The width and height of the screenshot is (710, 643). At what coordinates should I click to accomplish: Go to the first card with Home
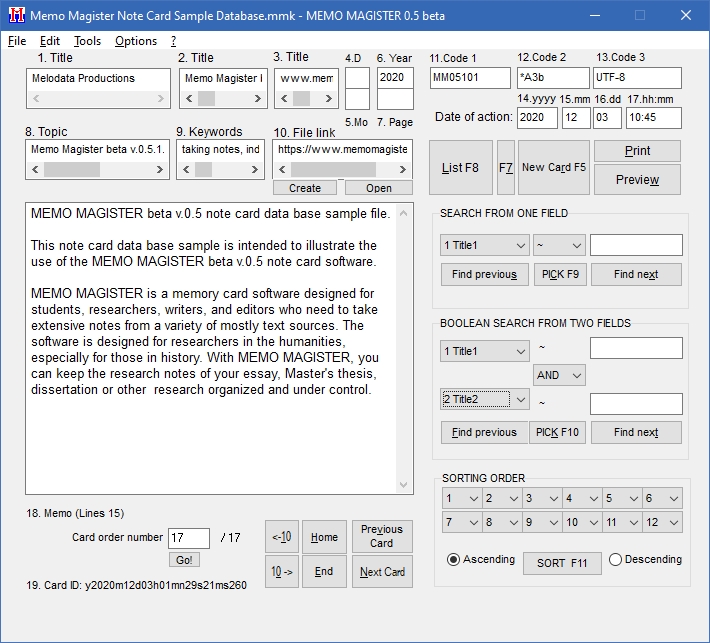[324, 537]
